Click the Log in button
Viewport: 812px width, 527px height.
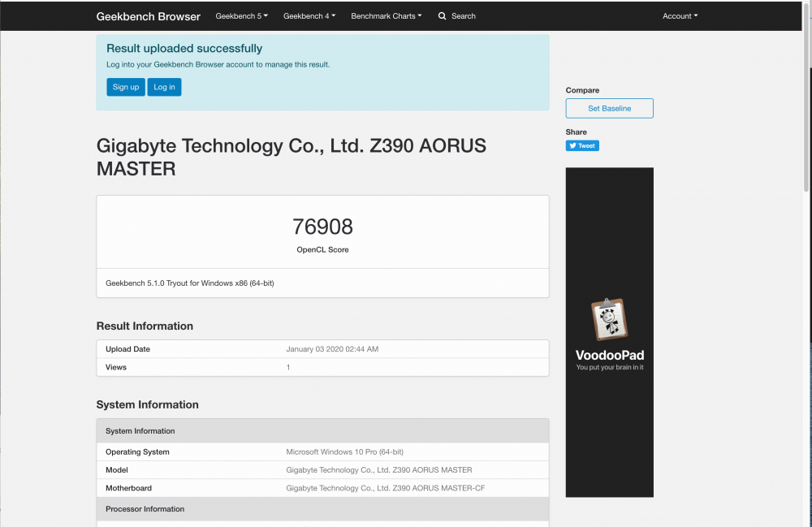[x=164, y=87]
